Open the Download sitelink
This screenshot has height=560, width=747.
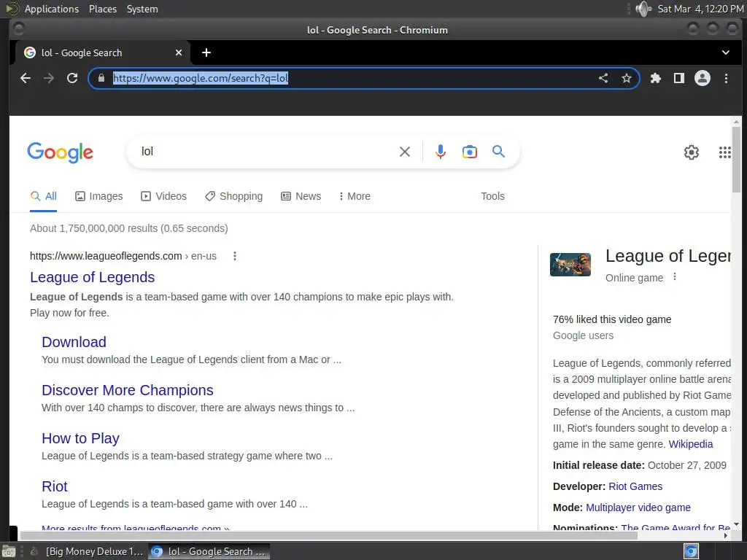click(74, 342)
